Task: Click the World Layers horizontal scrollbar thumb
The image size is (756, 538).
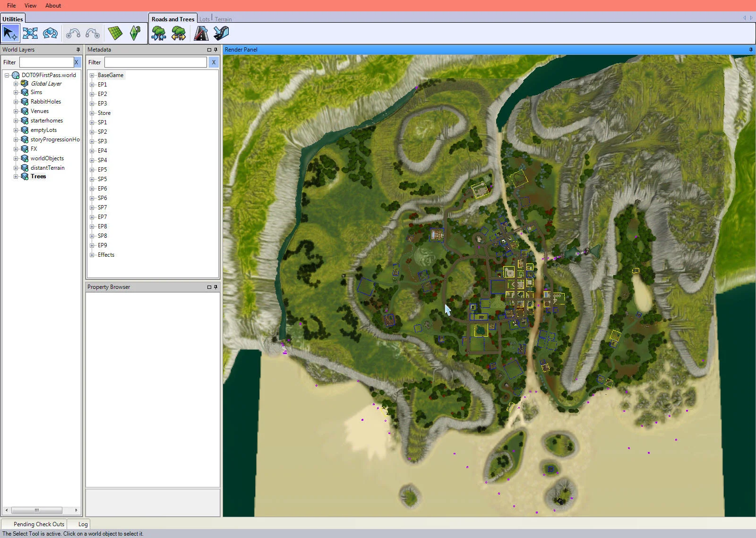Action: 37,510
